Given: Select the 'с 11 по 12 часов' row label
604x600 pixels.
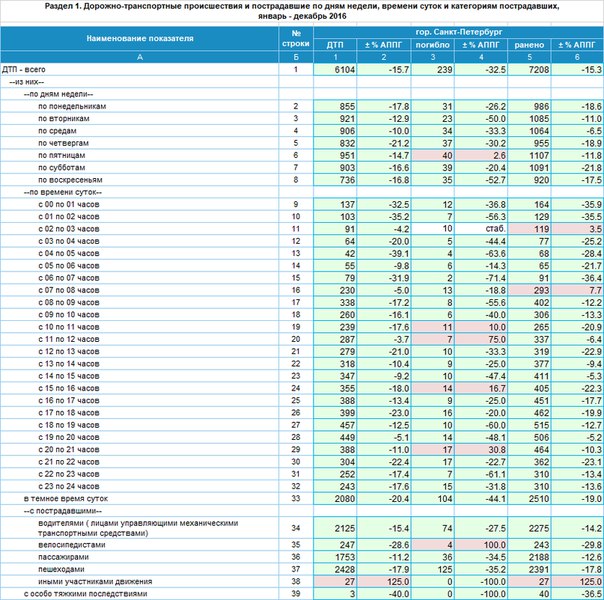Looking at the screenshot, I should tap(69, 340).
